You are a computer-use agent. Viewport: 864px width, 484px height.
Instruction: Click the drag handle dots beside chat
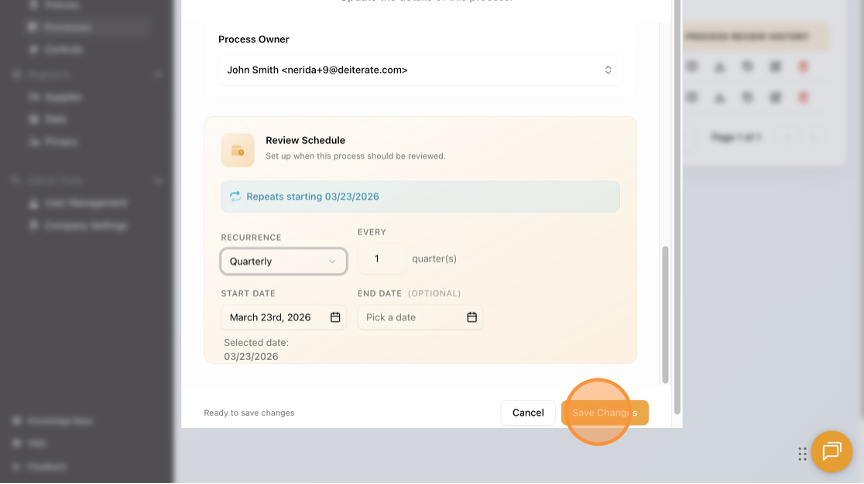pos(802,454)
